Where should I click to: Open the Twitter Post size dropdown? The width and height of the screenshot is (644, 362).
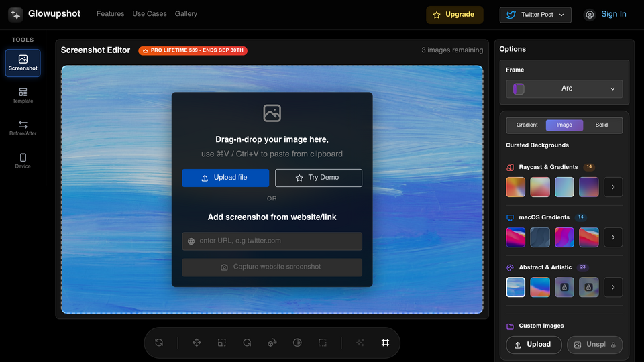535,15
